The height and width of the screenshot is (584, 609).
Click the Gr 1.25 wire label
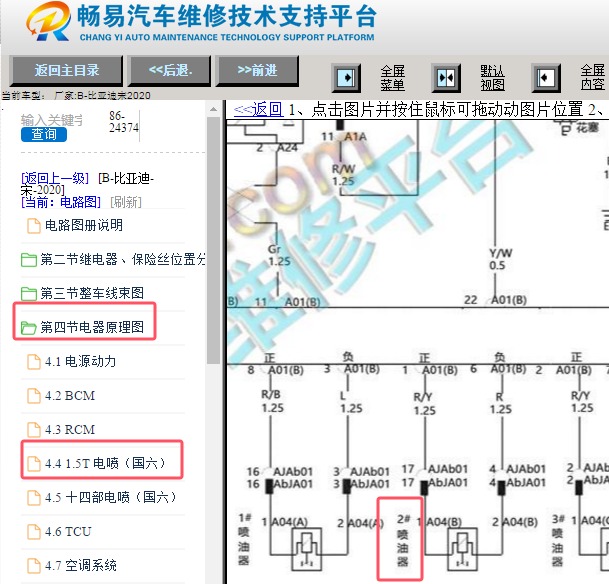click(279, 255)
